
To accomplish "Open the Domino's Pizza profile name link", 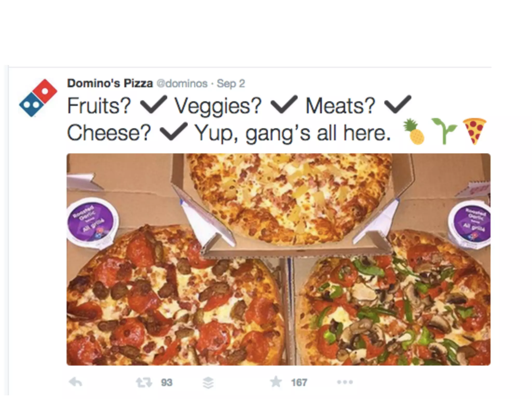I will [x=110, y=83].
